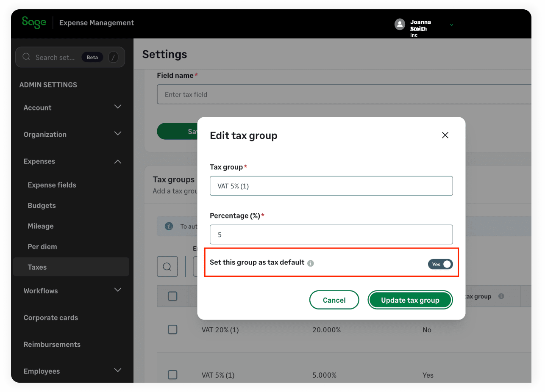The width and height of the screenshot is (545, 392).
Task: Click the Cancel button
Action: tap(334, 300)
